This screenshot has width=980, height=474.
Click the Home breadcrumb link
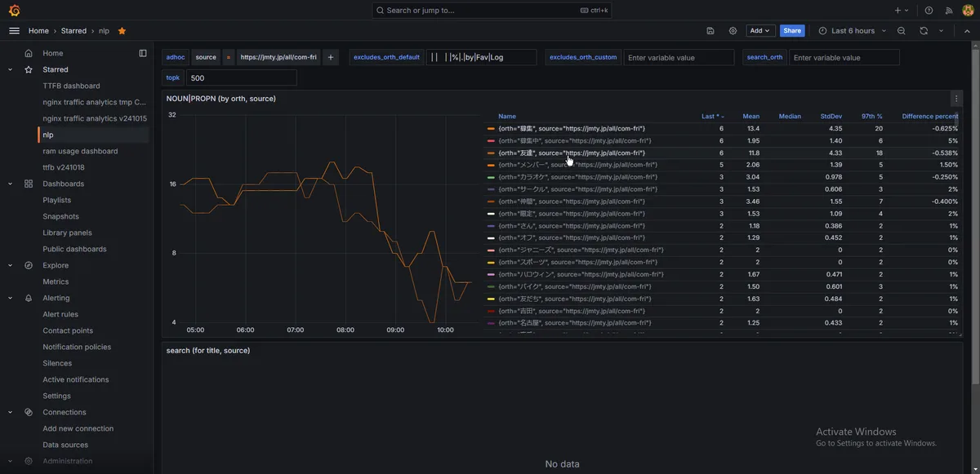(38, 31)
